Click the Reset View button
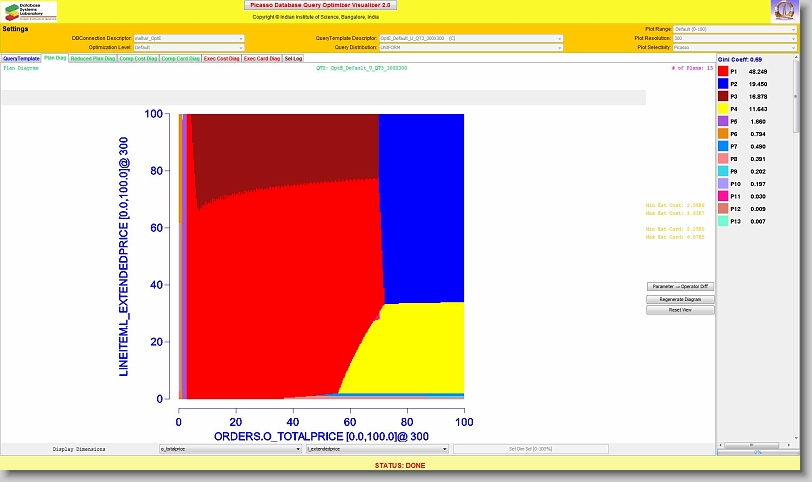 coord(680,310)
